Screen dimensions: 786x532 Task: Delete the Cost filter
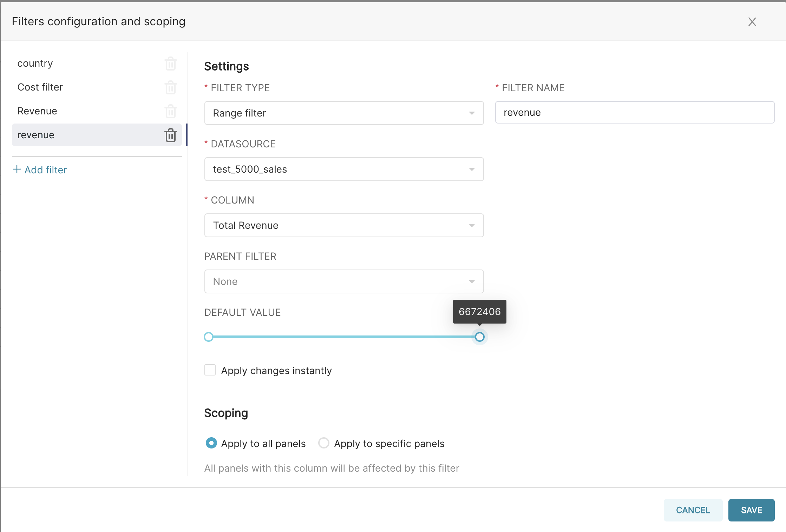coord(171,87)
